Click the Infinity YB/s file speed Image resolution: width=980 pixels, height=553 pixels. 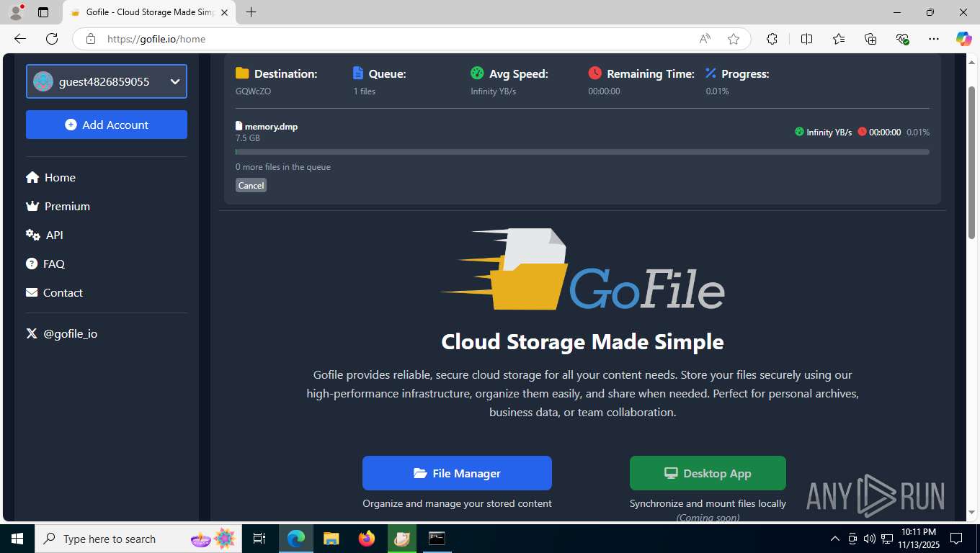pyautogui.click(x=829, y=132)
